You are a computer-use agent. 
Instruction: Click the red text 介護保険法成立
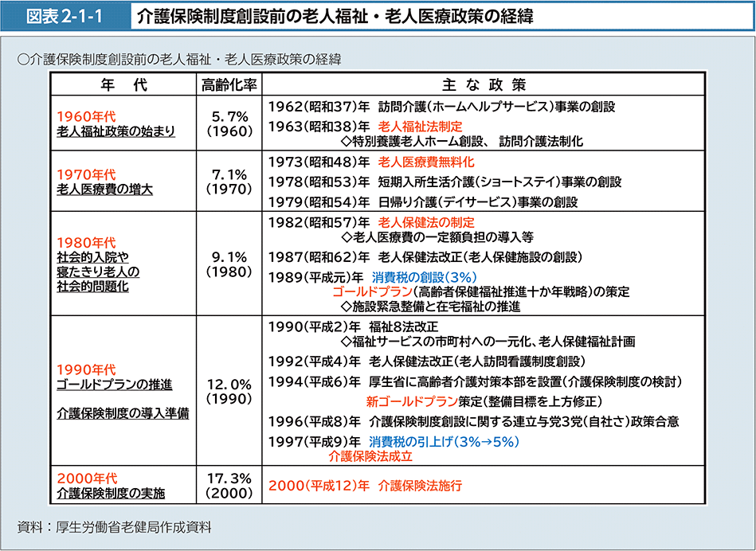pos(370,457)
